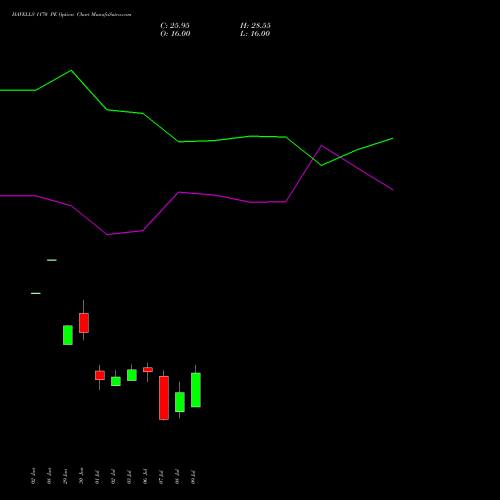Image resolution: width=500 pixels, height=500 pixels.
Task: Click the HAVELLS PE Options chart title
Action: [x=71, y=14]
